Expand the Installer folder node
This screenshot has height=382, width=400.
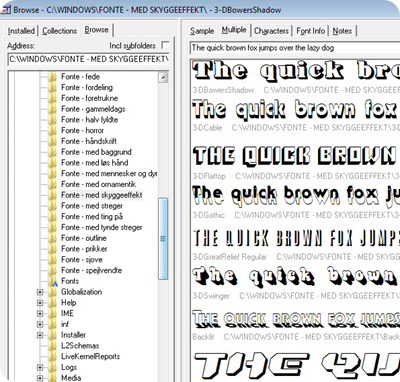tap(40, 335)
